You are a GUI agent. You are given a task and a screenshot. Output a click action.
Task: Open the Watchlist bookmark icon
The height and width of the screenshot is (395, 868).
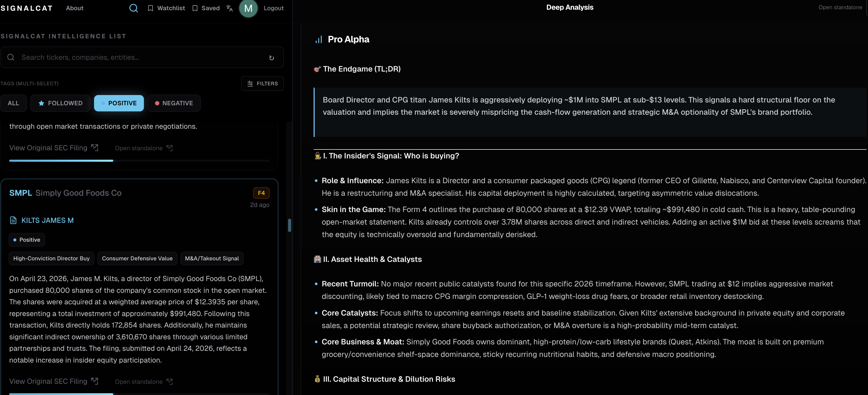click(x=150, y=8)
